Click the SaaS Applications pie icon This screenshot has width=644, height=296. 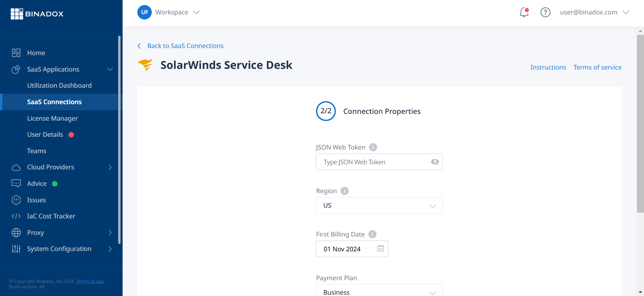tap(16, 69)
